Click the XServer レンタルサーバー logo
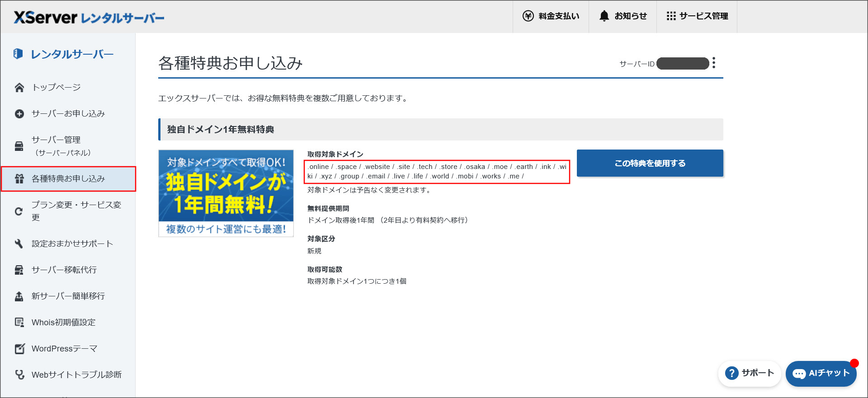Image resolution: width=868 pixels, height=398 pixels. click(x=89, y=17)
